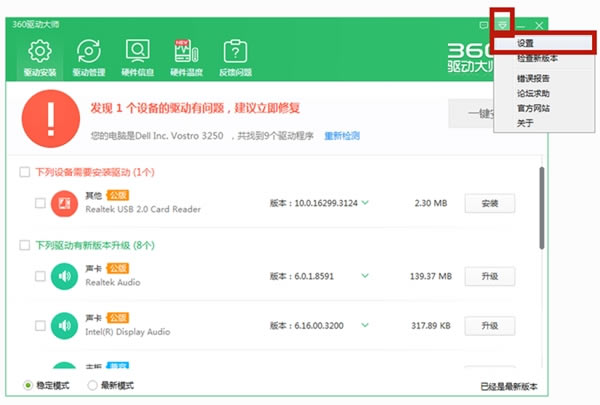The width and height of the screenshot is (600, 405).
Task: Expand version dropdown for 6.0.1.8591
Action: click(x=365, y=276)
